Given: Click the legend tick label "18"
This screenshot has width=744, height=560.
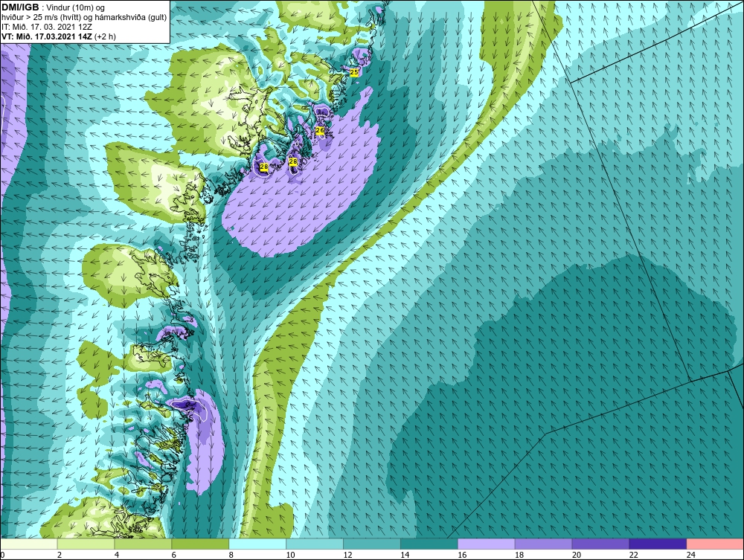Looking at the screenshot, I should [519, 555].
